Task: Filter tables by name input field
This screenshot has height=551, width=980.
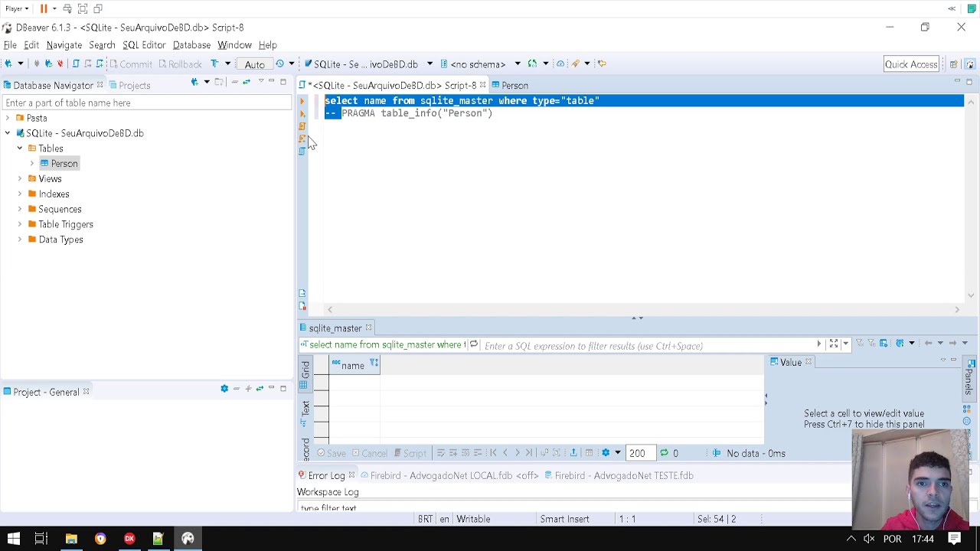Action: 145,103
